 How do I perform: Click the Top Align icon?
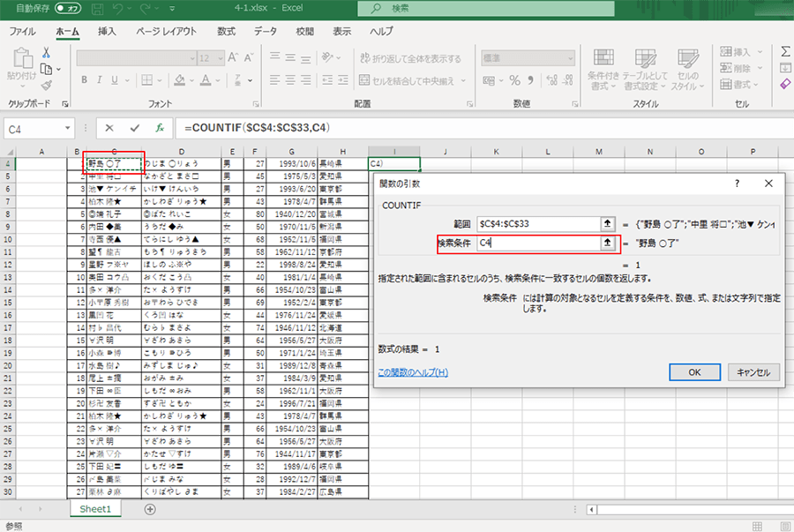click(275, 57)
